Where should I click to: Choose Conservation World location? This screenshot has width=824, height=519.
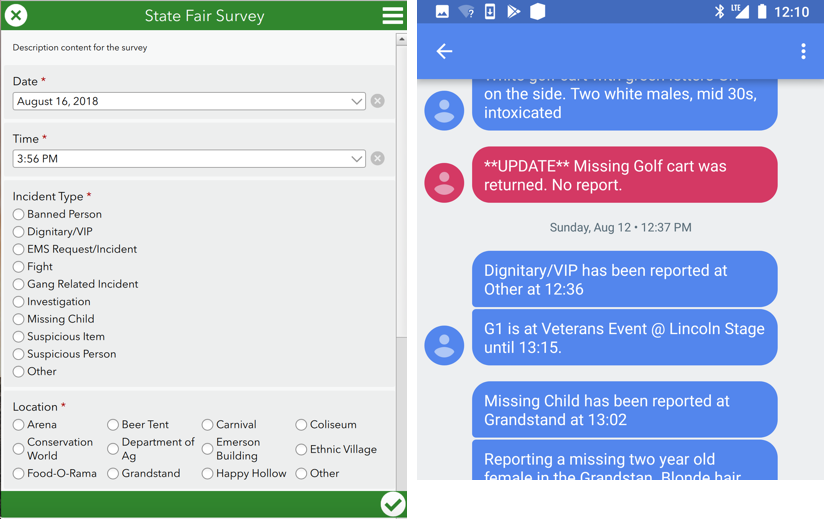(x=18, y=449)
